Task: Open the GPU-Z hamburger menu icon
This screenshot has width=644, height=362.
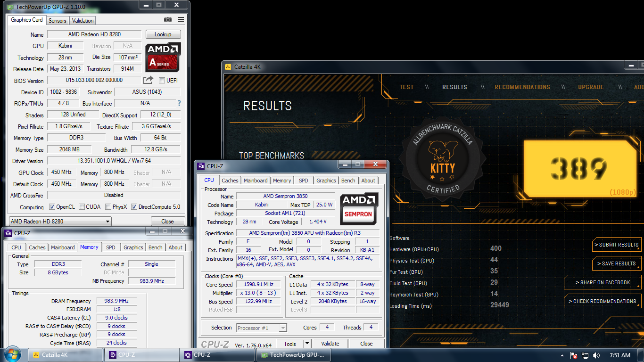Action: (181, 20)
